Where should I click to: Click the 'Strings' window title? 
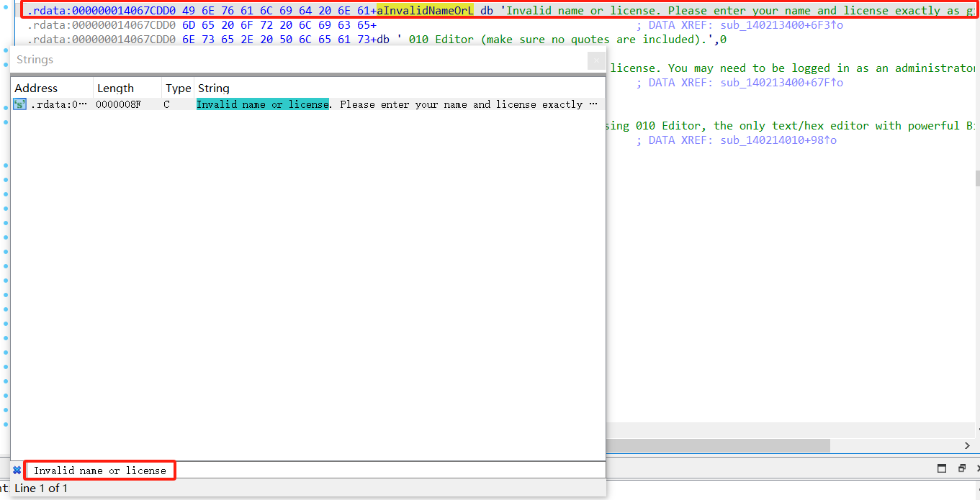pos(35,60)
